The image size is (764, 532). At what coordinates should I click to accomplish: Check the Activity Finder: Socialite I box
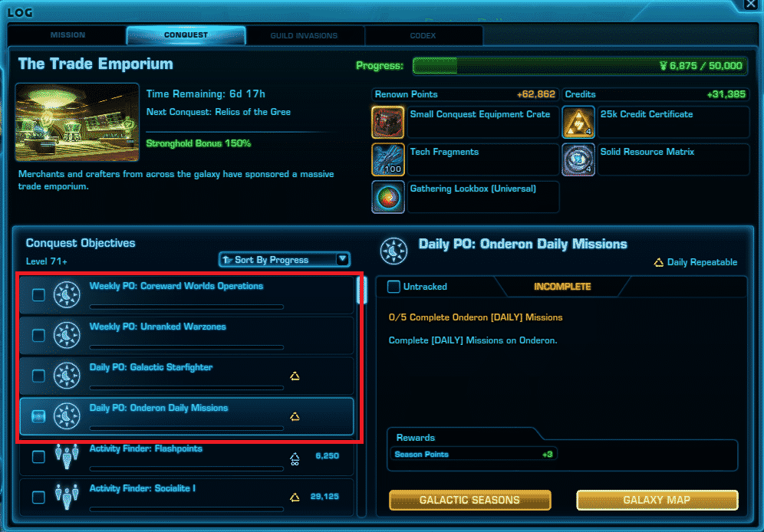[x=38, y=497]
